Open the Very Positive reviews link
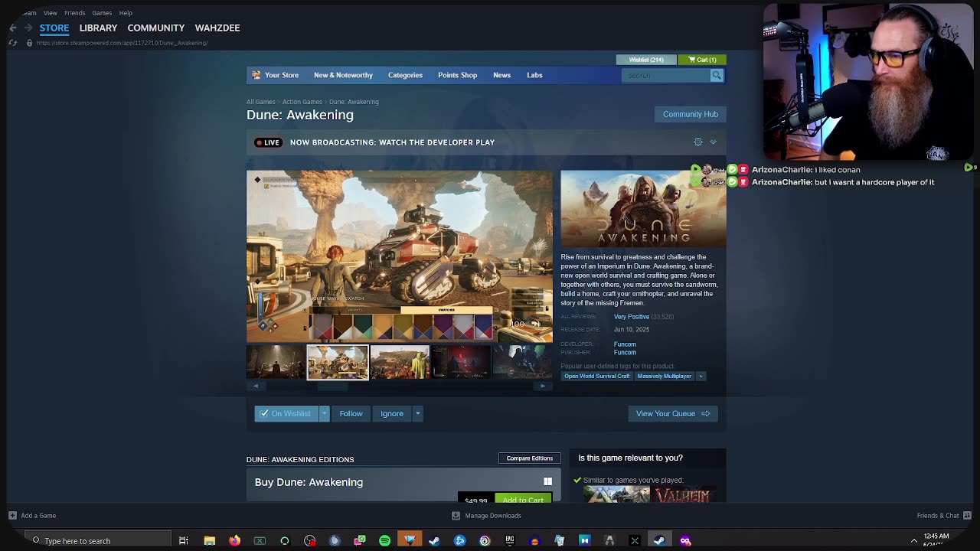This screenshot has height=551, width=980. click(632, 317)
